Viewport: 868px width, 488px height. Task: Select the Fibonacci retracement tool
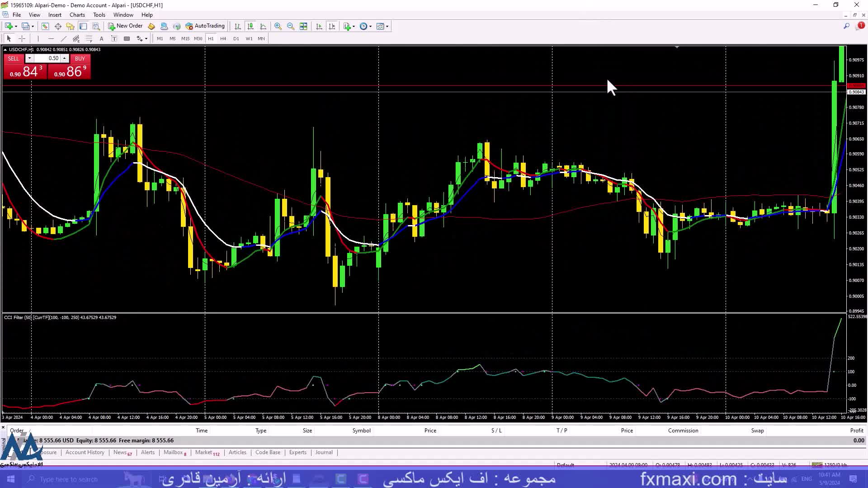(x=89, y=39)
